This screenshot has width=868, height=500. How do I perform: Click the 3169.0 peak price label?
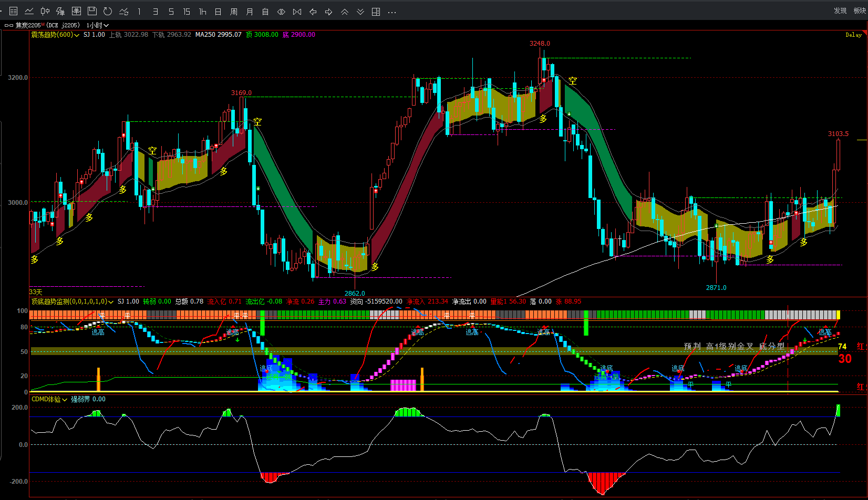[x=242, y=93]
